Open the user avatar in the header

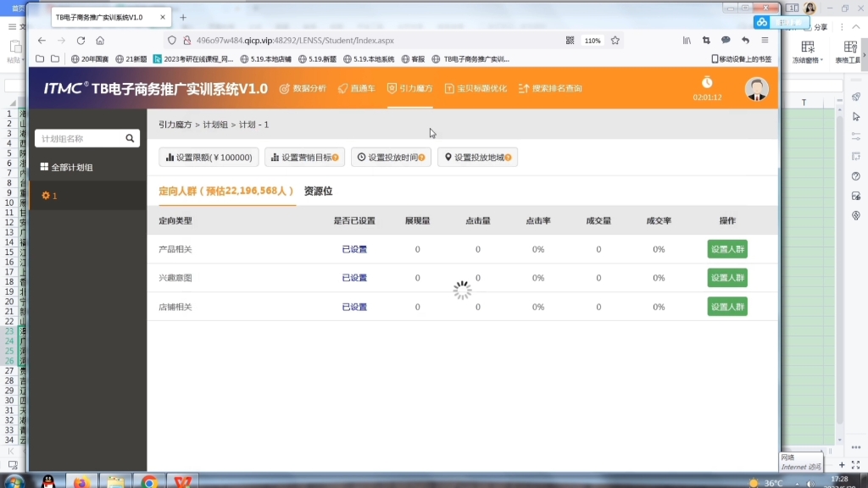[755, 87]
